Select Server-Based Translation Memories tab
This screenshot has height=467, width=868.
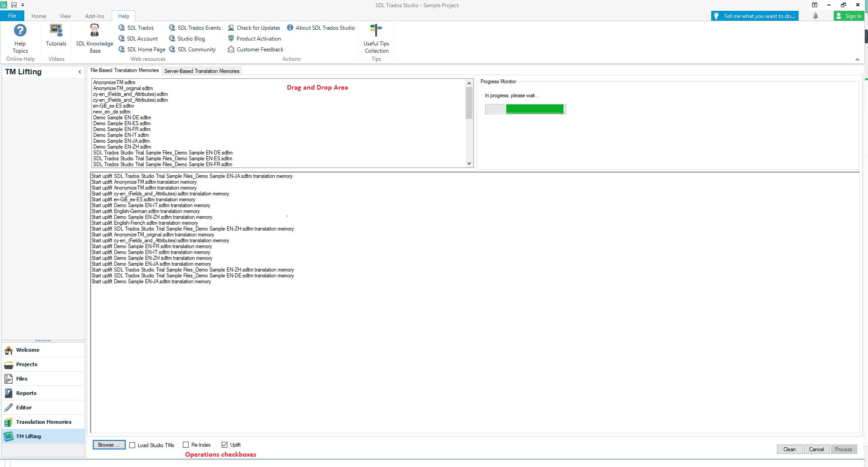[x=202, y=71]
